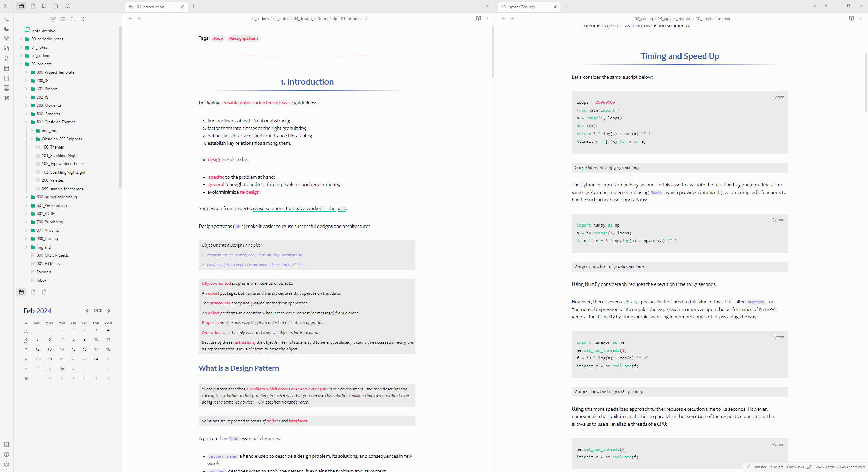868x472 pixels.
Task: Click the moon dark-mode icon in ribbon
Action: point(6,29)
